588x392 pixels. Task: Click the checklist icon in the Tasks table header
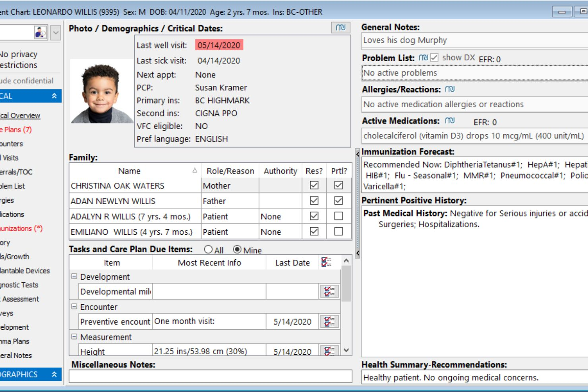point(326,262)
